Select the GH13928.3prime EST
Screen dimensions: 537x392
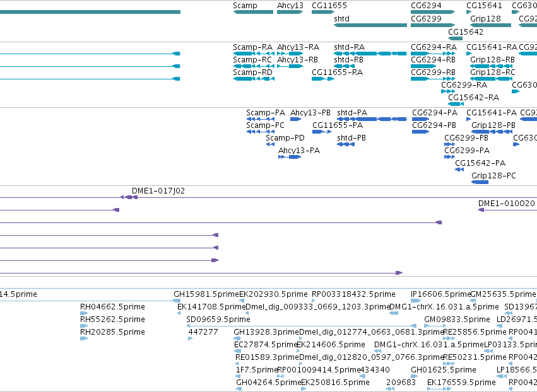coord(237,338)
